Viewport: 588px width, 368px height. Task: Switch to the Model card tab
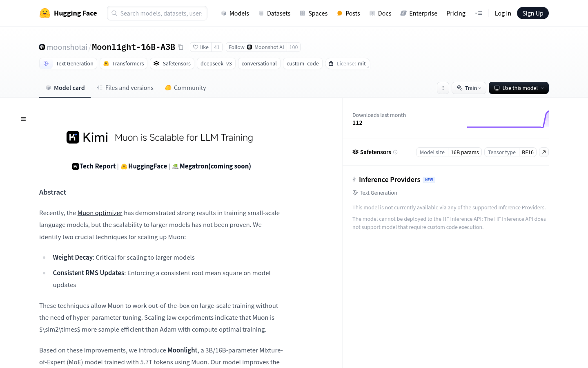coord(65,88)
